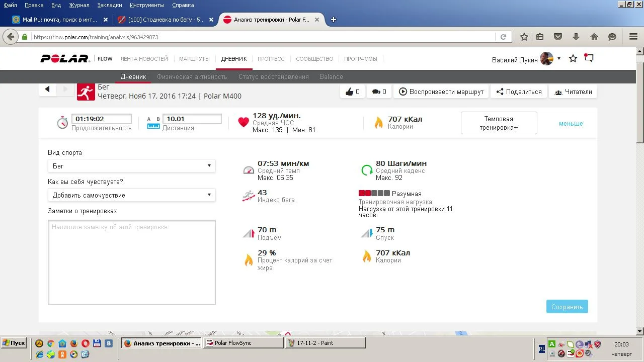Open the Firefox hamburger menu
This screenshot has height=362, width=644.
click(x=633, y=37)
